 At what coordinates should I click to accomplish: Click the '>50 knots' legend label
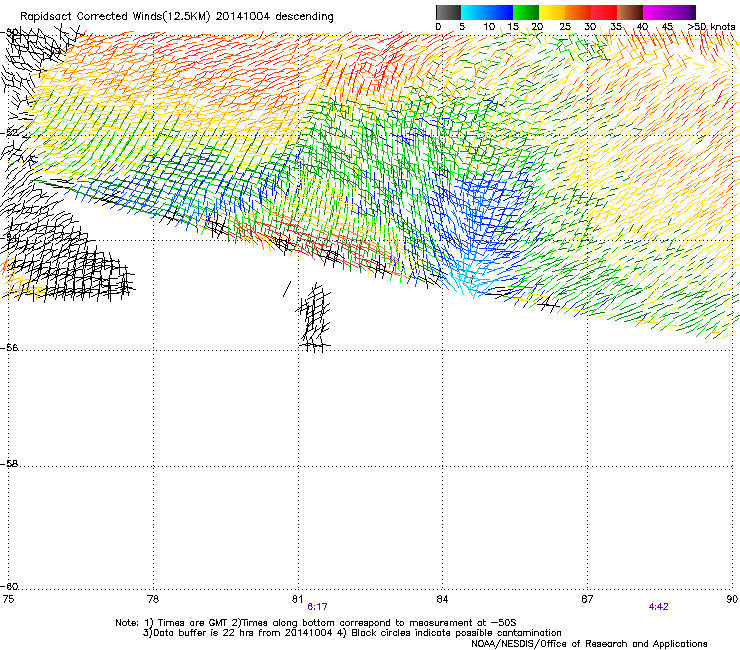711,27
